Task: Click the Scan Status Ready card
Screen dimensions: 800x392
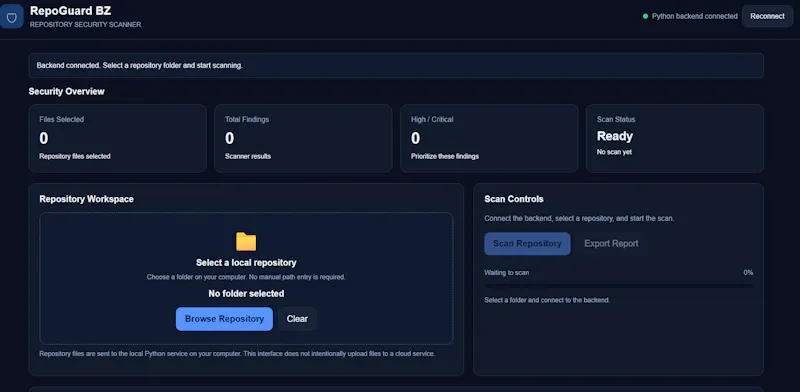Action: coord(674,138)
